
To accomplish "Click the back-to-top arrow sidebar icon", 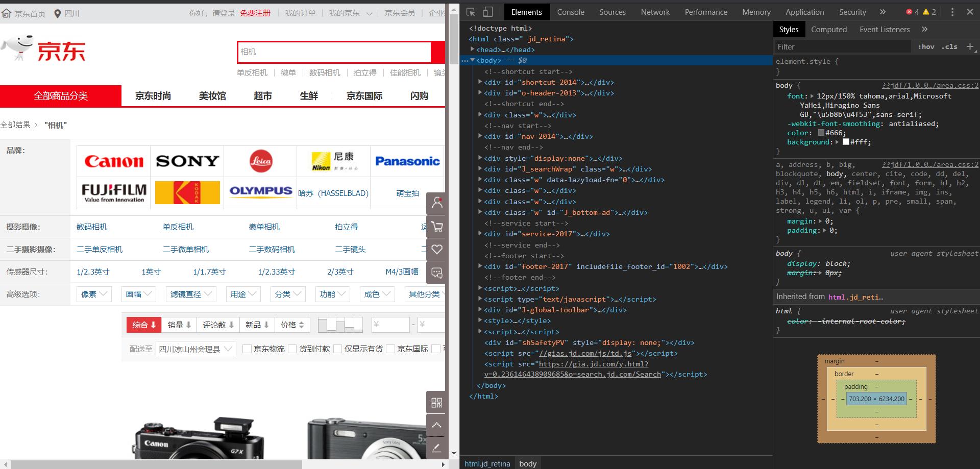I will pos(437,425).
